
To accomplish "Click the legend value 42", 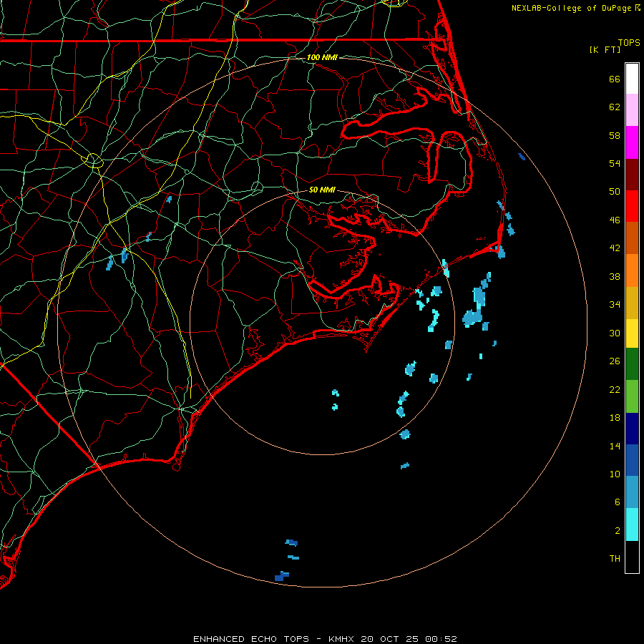I will tap(615, 248).
